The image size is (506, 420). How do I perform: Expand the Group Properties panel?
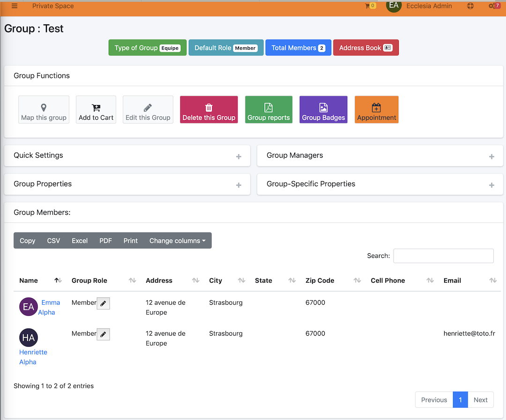(238, 185)
